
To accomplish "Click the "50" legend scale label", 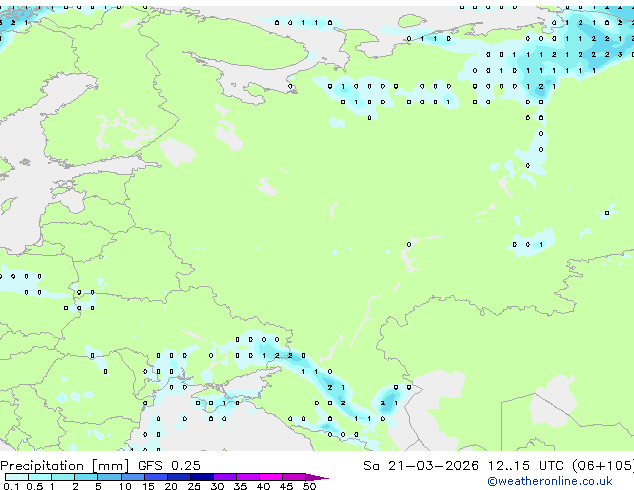I will [x=309, y=486].
